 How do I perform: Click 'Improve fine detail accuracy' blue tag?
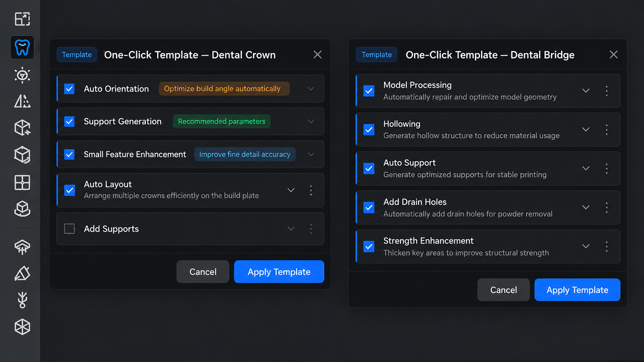click(245, 155)
